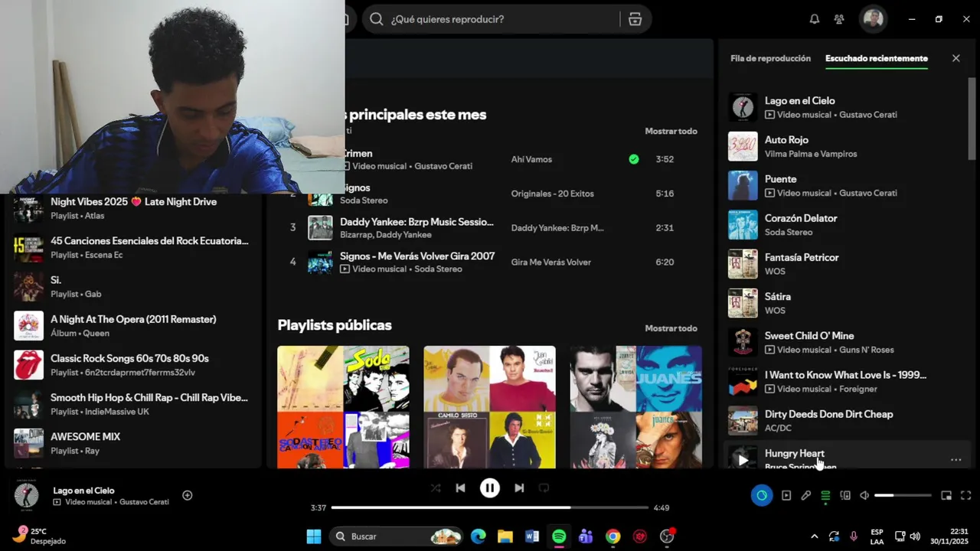This screenshot has width=980, height=551.
Task: Open Word from the taskbar
Action: coord(532,536)
